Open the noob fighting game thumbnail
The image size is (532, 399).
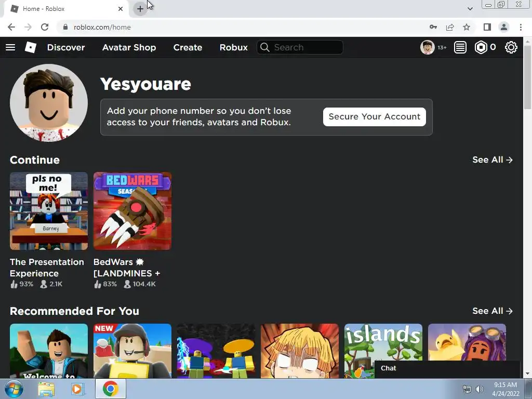pos(216,351)
